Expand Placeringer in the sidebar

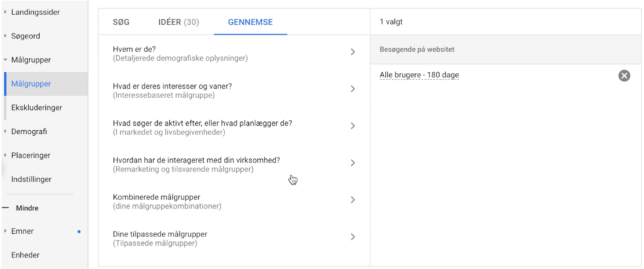click(5, 155)
